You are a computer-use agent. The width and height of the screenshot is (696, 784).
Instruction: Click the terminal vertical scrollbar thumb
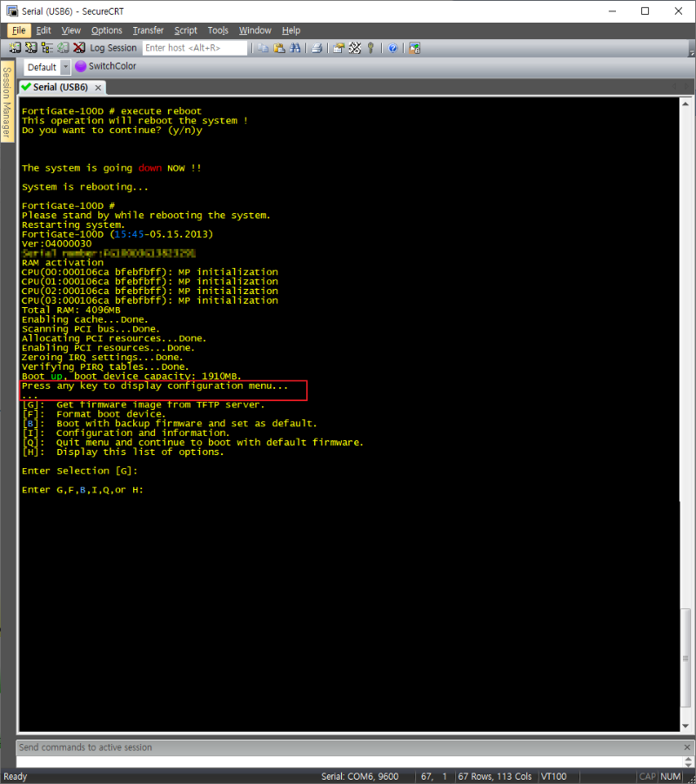pos(686,658)
